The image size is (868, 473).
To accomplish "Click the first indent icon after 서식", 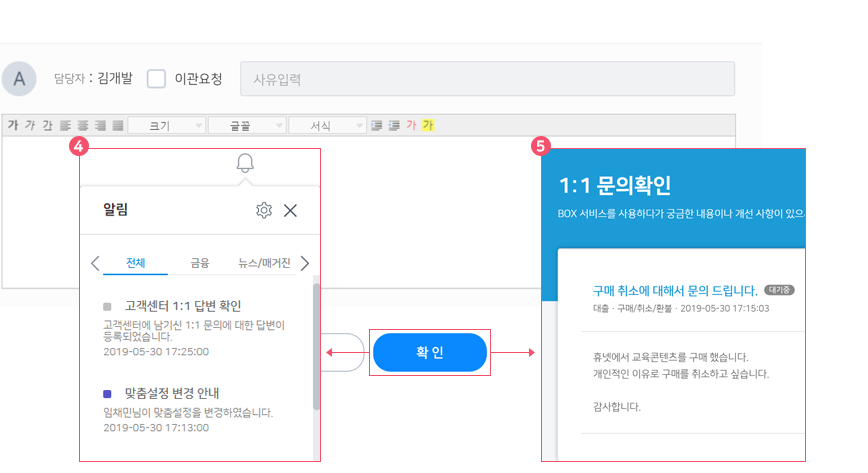I will pos(376,125).
